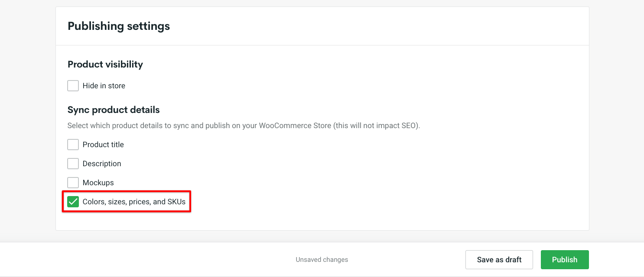Check the Product title sync option
The width and height of the screenshot is (644, 277).
click(73, 145)
